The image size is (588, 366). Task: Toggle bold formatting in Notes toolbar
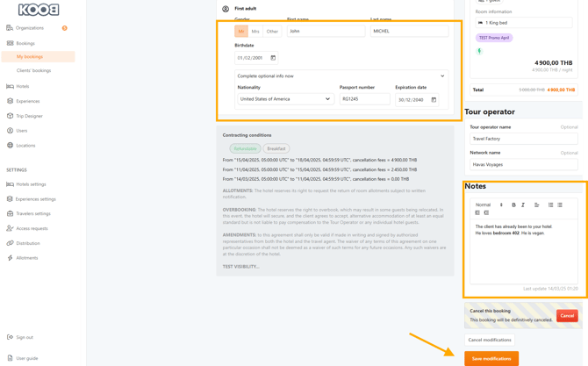513,205
